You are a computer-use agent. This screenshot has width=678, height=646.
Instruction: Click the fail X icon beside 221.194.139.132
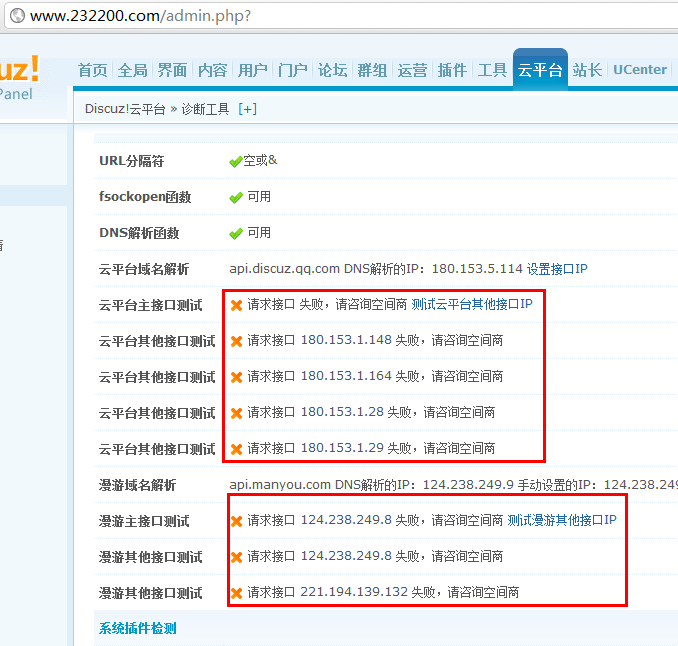pos(237,593)
